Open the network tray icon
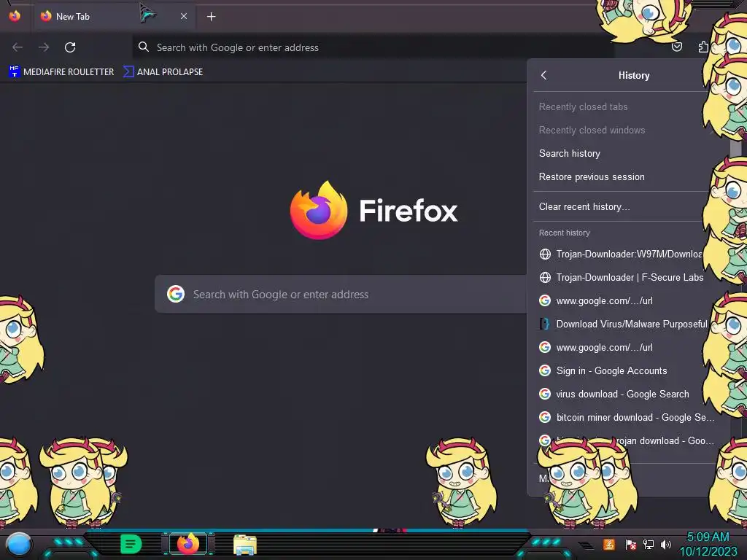The image size is (747, 560). pos(649,544)
